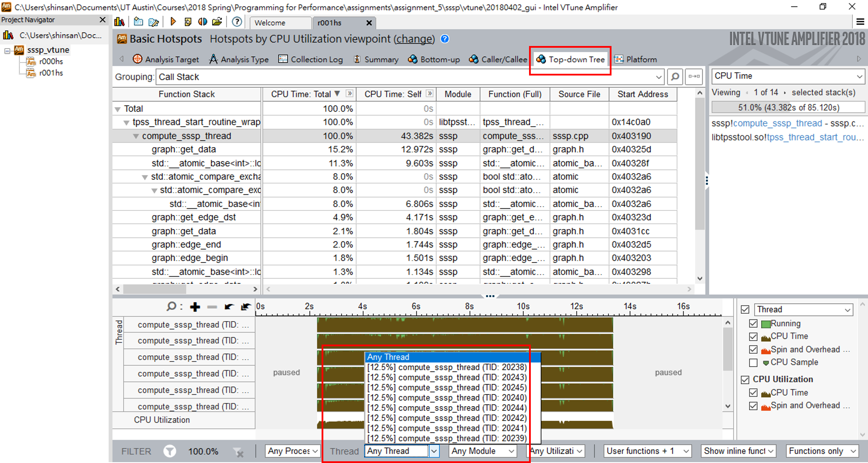Click the VTune projects toolbar icon
Screen dimensions: 868x463
119,22
